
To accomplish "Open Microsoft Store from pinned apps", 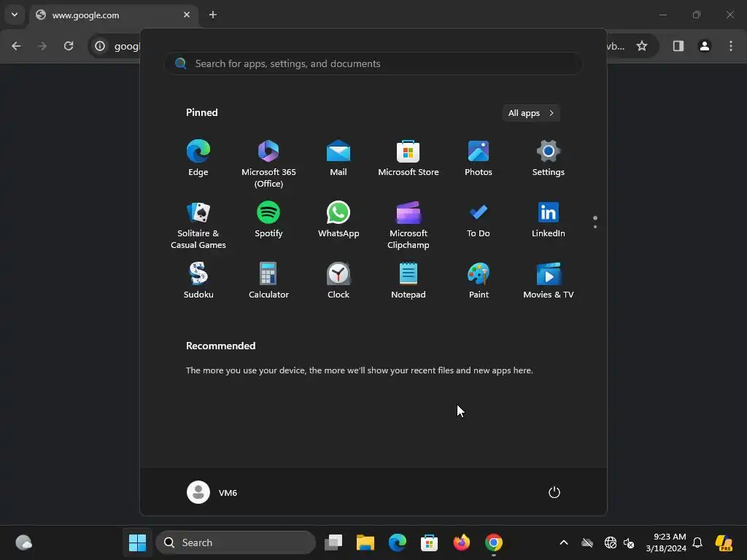I will click(409, 158).
